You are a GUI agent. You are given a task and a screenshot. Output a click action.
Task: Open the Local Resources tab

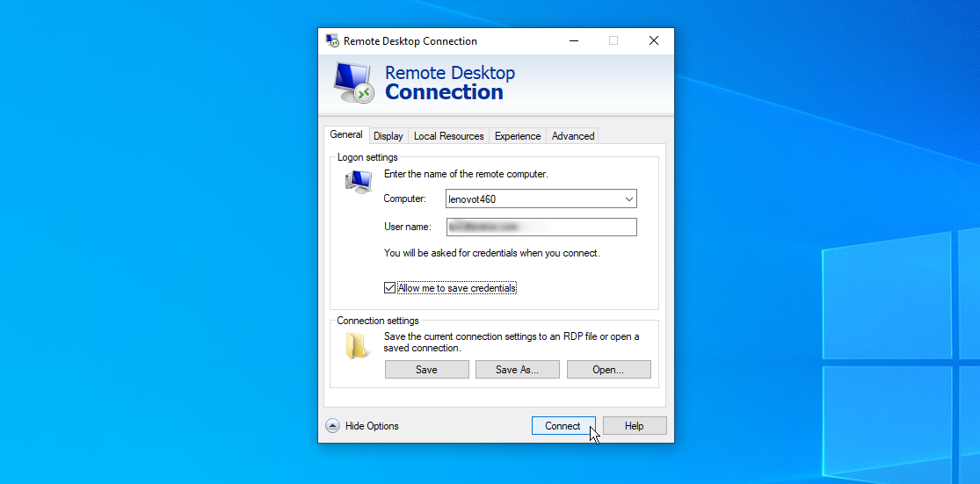pyautogui.click(x=449, y=136)
